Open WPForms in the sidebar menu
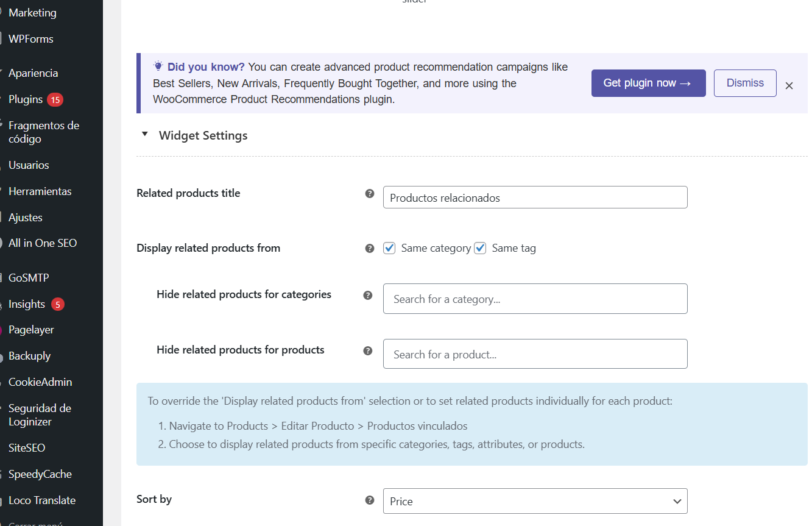This screenshot has height=526, width=812. click(x=31, y=39)
